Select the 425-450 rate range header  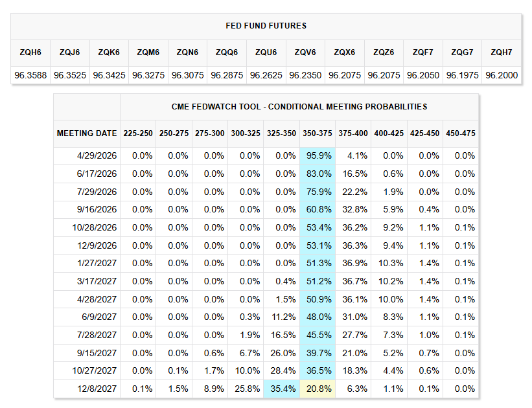click(425, 133)
